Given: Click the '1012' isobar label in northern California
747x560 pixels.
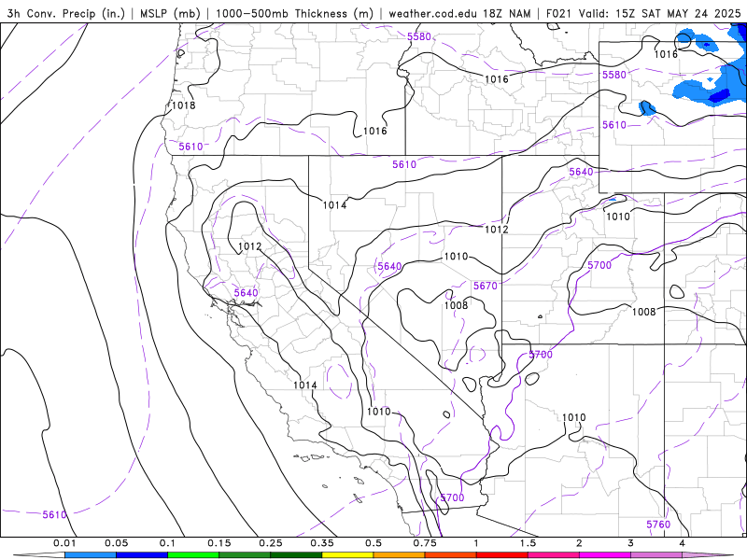Looking at the screenshot, I should pyautogui.click(x=249, y=246).
